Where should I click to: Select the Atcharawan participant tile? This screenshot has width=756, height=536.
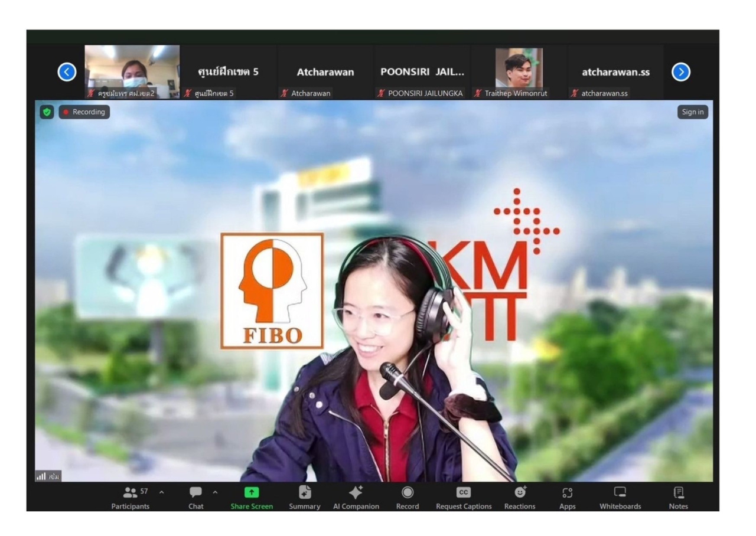tap(325, 71)
